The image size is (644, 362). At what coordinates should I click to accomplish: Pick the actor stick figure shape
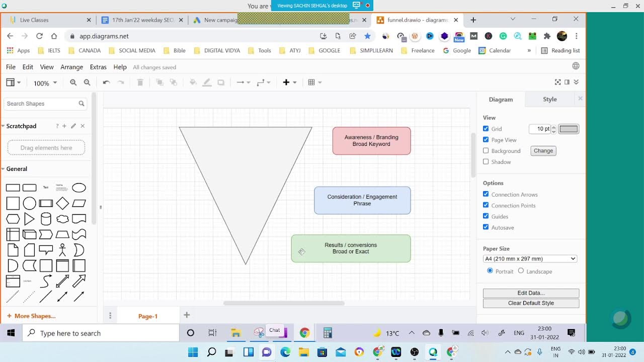coord(62,250)
